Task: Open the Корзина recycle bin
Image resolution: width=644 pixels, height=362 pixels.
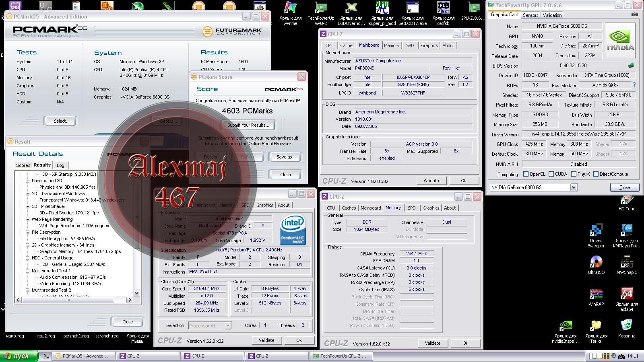Action: click(x=627, y=329)
